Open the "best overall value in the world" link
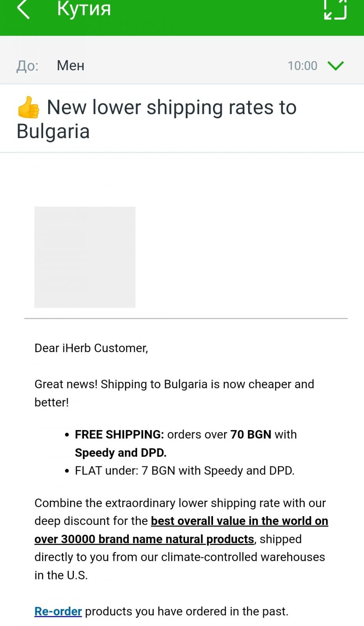 (239, 521)
